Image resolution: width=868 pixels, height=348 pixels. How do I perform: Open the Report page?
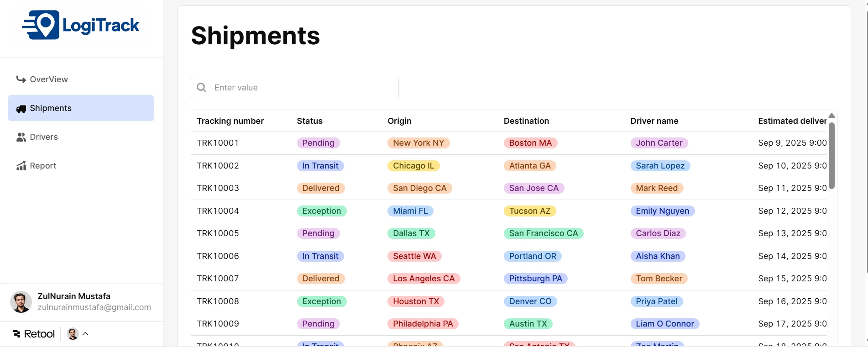[x=43, y=166]
